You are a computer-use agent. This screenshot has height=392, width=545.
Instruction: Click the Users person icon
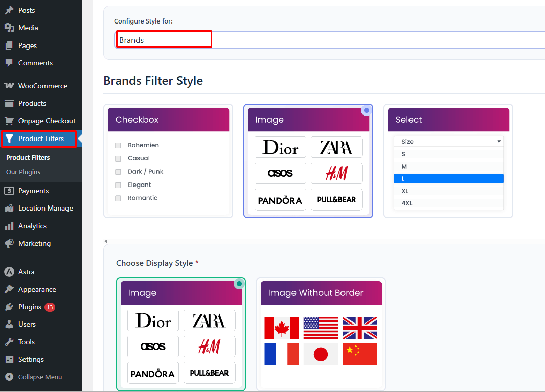point(9,324)
